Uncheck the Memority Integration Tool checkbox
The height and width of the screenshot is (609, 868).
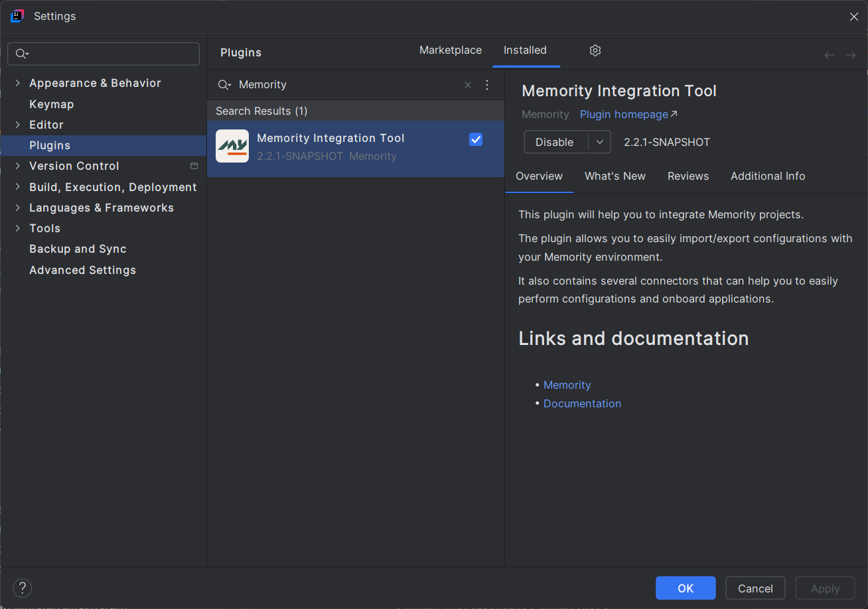[x=476, y=139]
